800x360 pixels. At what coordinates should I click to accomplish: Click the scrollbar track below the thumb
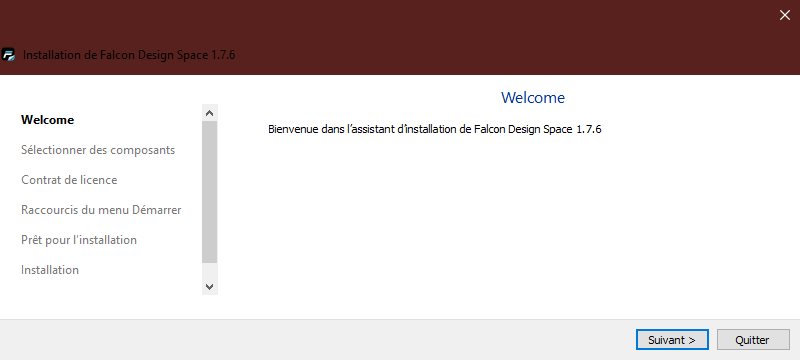(x=210, y=271)
